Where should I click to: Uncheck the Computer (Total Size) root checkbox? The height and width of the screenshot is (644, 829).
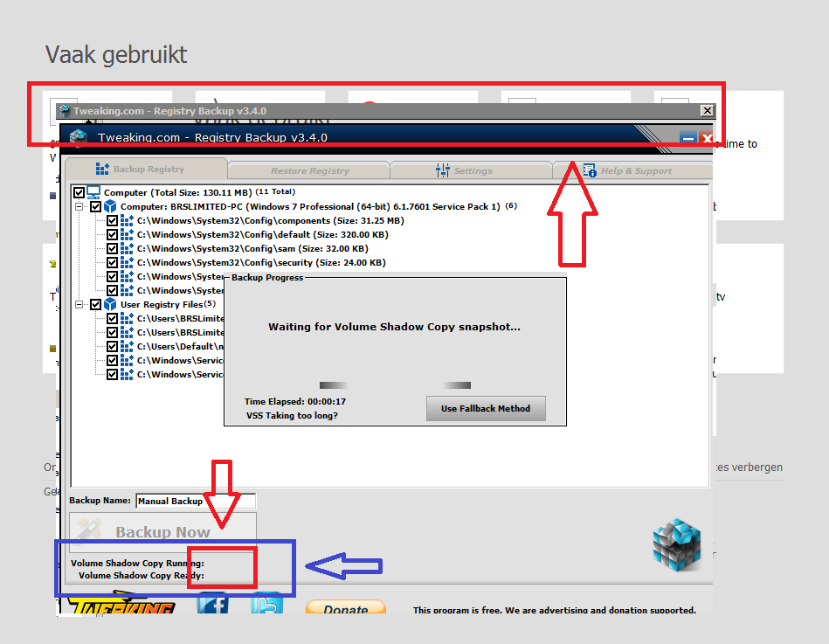click(x=79, y=192)
